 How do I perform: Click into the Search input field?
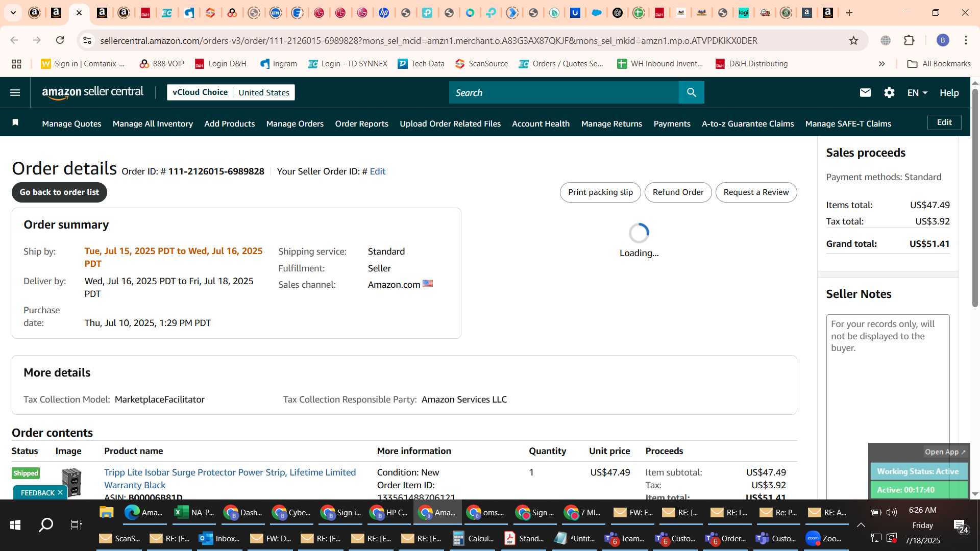click(x=564, y=92)
